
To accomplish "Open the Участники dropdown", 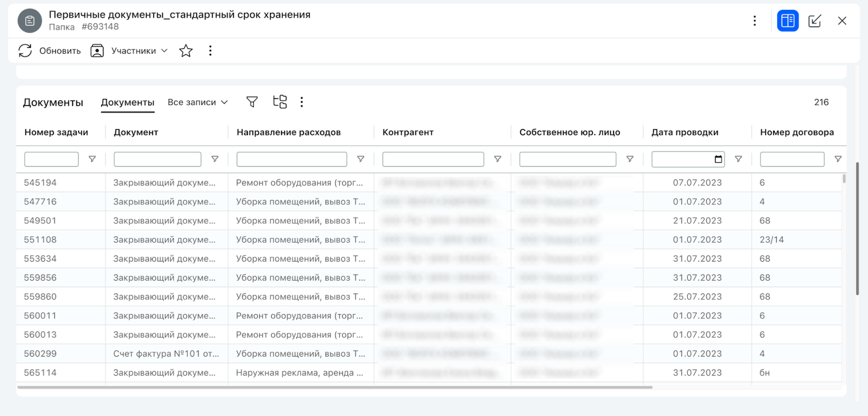I will 129,51.
